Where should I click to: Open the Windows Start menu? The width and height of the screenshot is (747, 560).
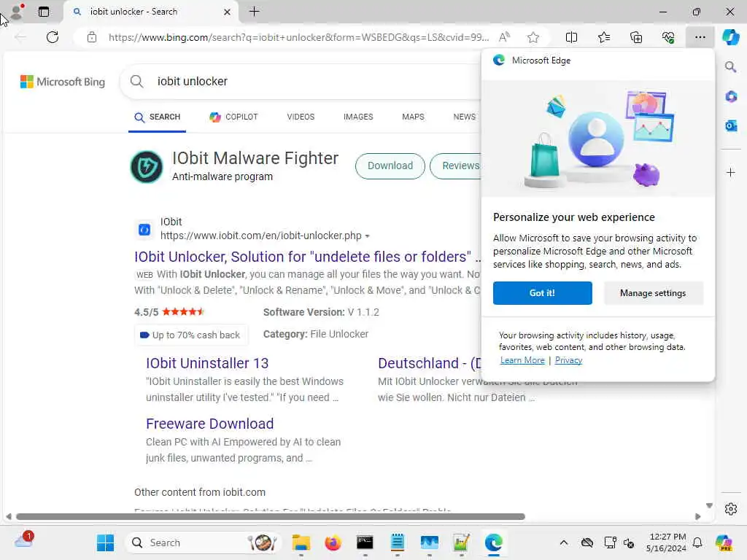tap(105, 542)
